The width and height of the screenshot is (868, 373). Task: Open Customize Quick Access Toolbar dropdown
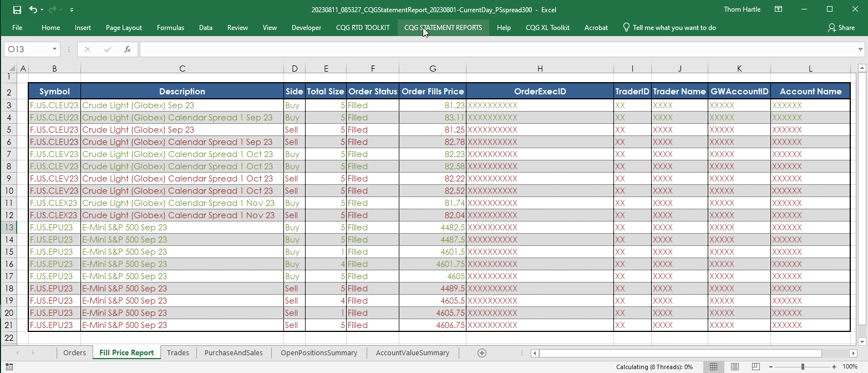(x=72, y=10)
